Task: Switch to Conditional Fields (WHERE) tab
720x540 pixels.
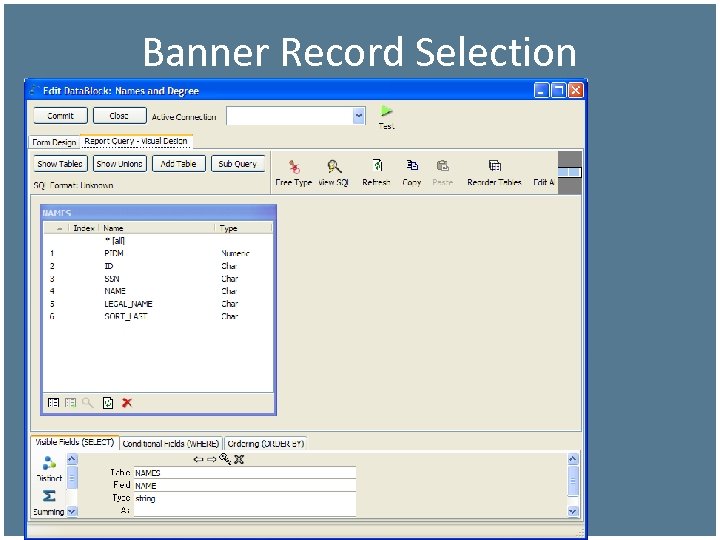Action: (x=171, y=444)
